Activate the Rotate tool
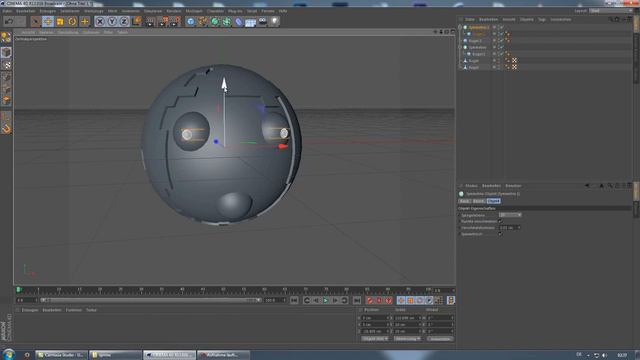 click(x=72, y=21)
